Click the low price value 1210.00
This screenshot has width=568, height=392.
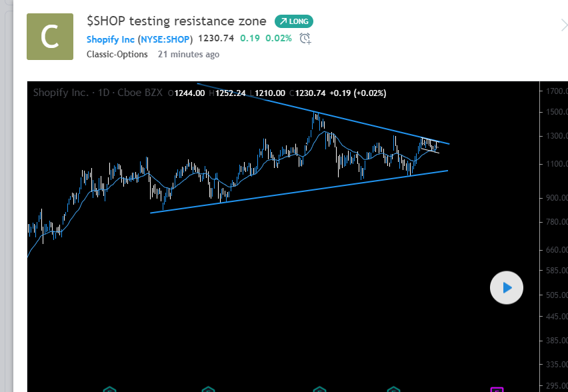pos(270,93)
